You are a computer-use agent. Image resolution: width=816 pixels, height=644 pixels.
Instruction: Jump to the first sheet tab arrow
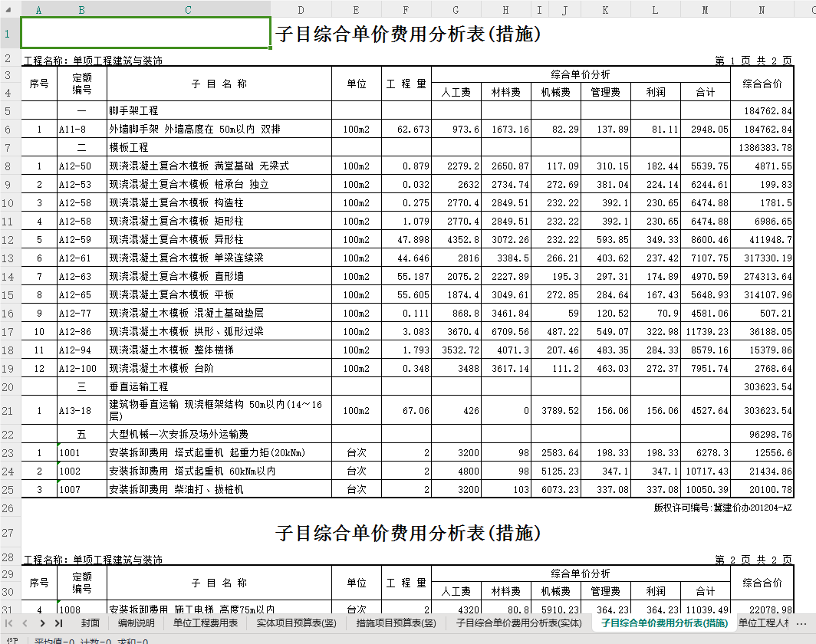(x=9, y=623)
